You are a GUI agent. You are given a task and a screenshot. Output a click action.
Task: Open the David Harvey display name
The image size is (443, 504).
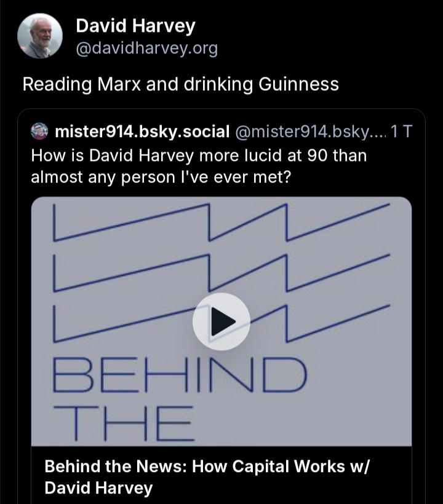pyautogui.click(x=135, y=26)
